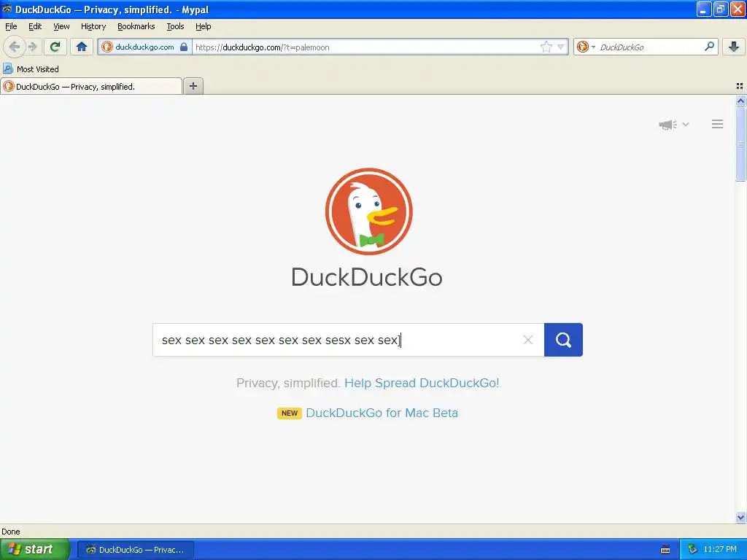
Task: Open the Help menu
Action: tap(204, 26)
